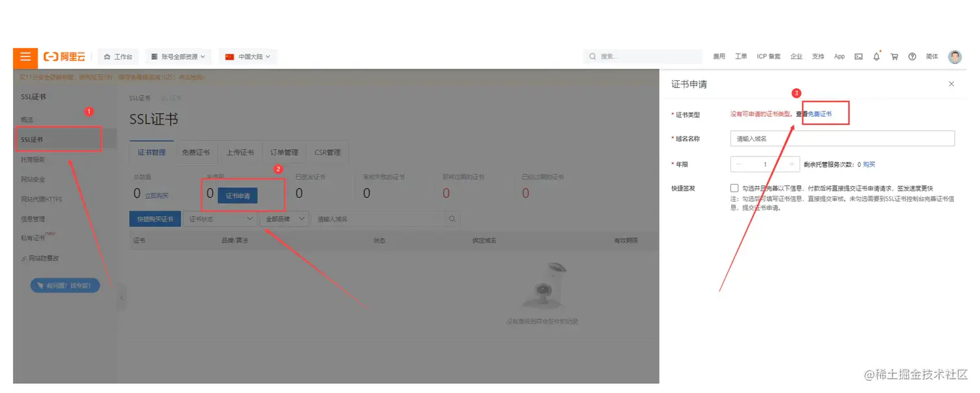The height and width of the screenshot is (393, 980).
Task: Open the shopping cart icon
Action: [894, 56]
